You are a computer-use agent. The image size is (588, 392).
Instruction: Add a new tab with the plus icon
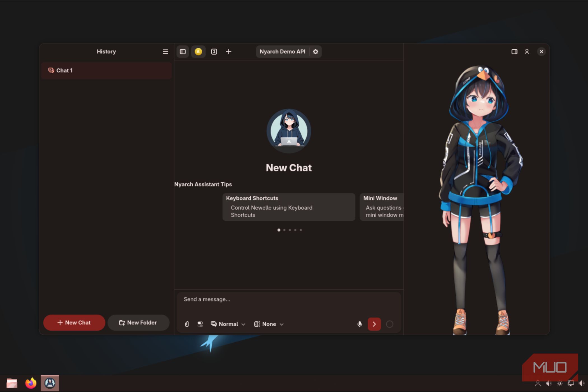pyautogui.click(x=229, y=52)
